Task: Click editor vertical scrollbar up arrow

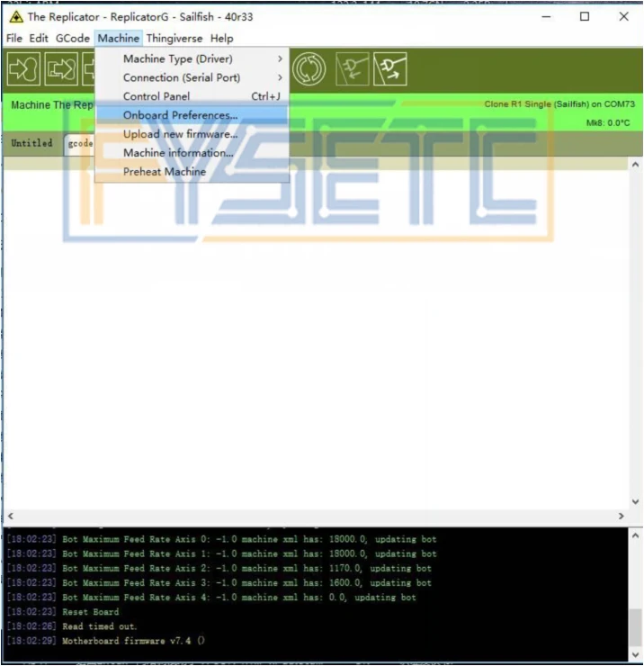Action: click(635, 165)
